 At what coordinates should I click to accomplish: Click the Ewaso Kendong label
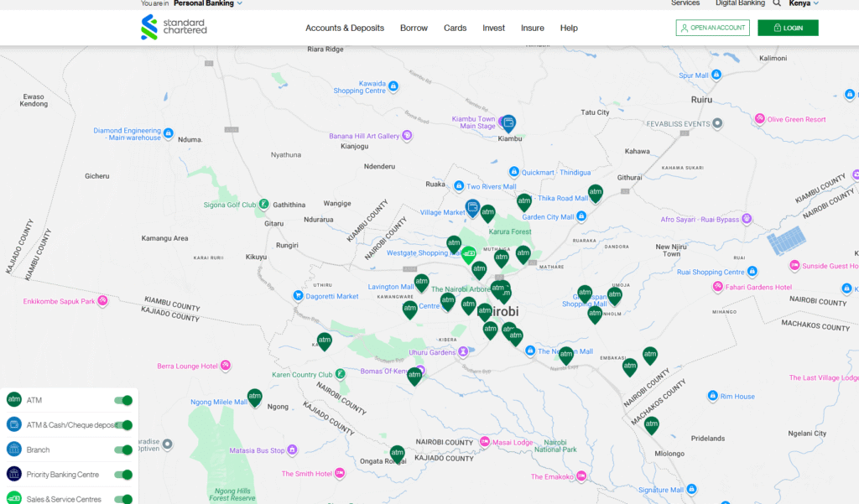click(34, 101)
